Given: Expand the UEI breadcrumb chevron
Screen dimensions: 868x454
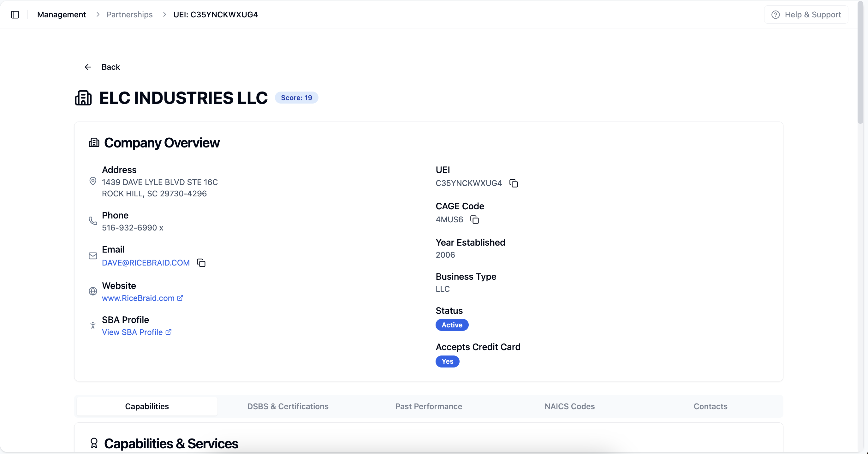Looking at the screenshot, I should pos(164,15).
